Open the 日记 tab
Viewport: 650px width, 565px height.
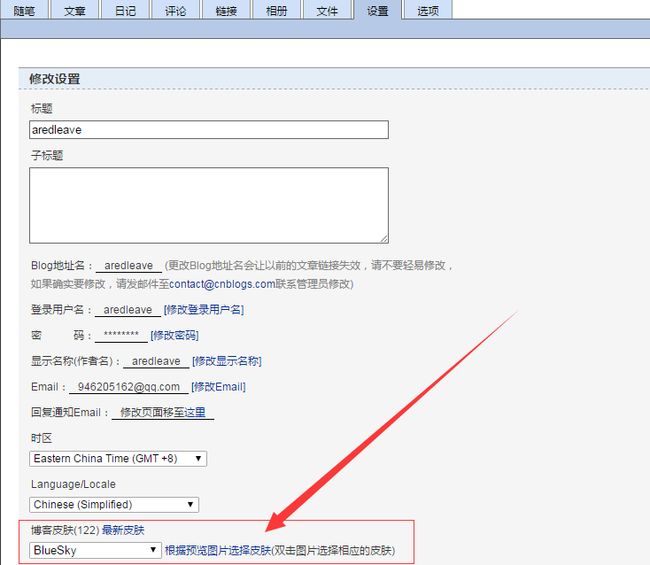(x=125, y=10)
